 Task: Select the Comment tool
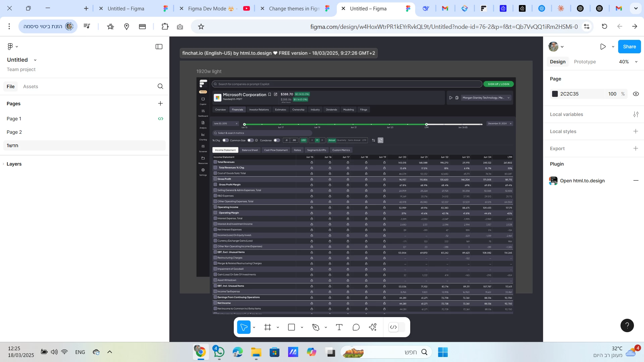pos(356,327)
